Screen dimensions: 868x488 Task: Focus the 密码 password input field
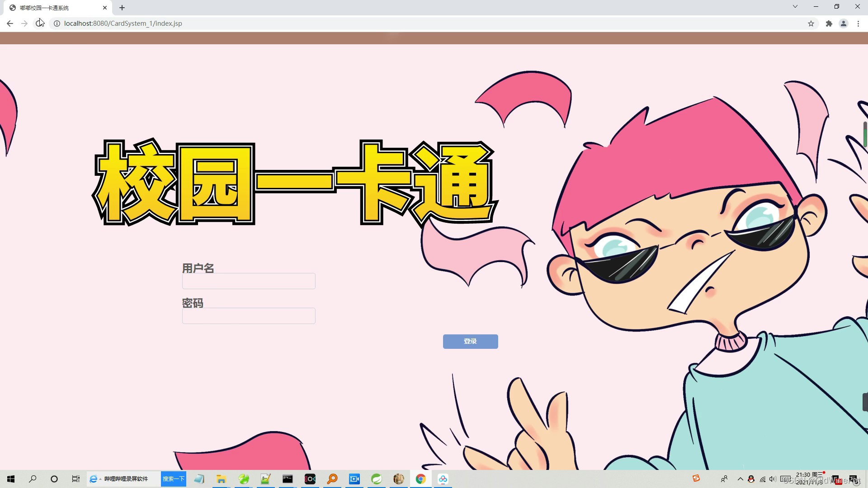[249, 316]
